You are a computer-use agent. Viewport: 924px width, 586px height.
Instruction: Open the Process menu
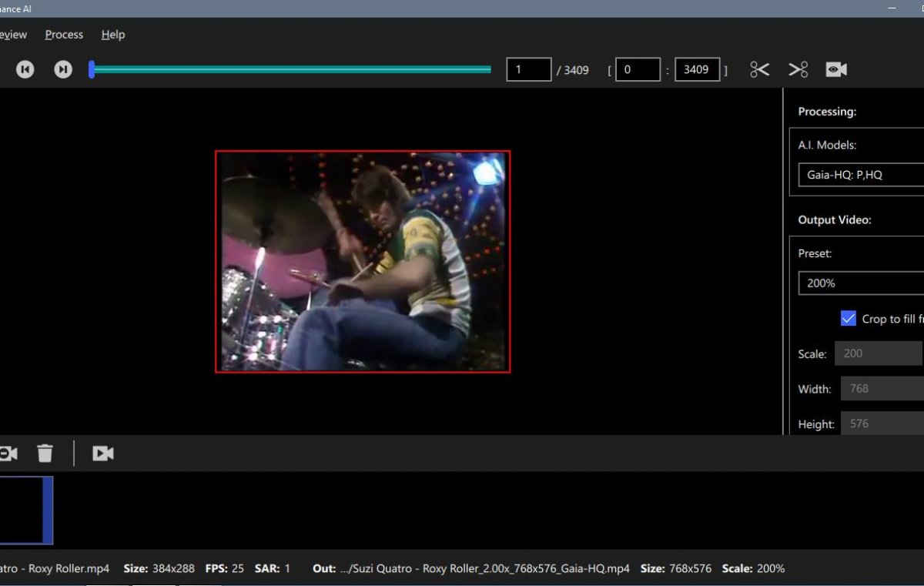[64, 35]
